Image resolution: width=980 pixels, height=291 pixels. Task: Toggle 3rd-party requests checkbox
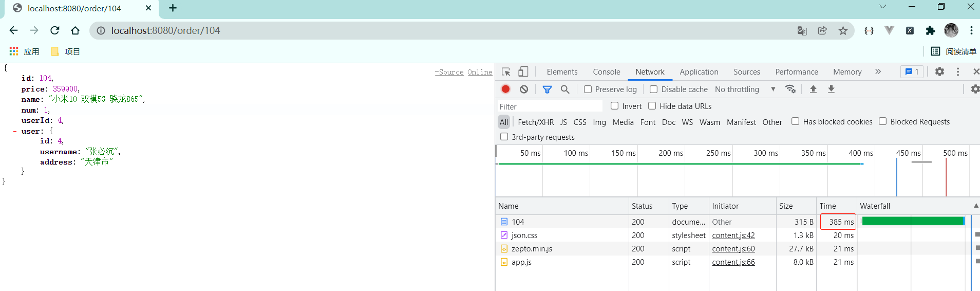click(x=504, y=136)
